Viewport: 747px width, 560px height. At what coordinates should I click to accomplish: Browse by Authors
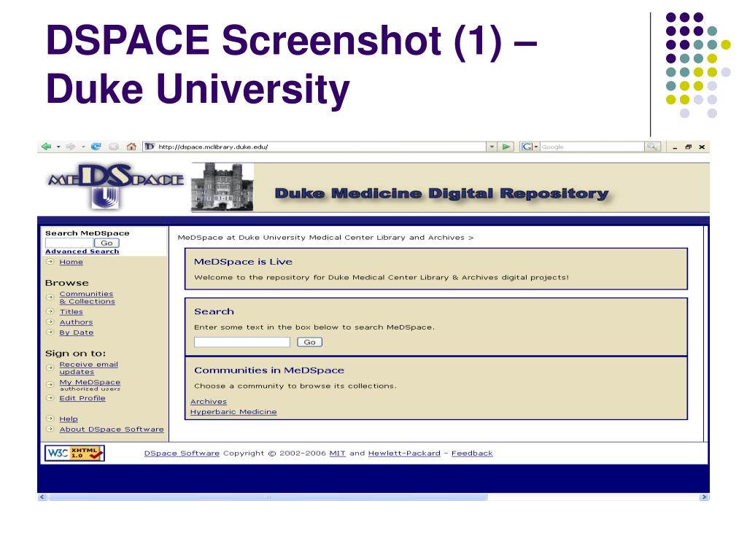(76, 322)
